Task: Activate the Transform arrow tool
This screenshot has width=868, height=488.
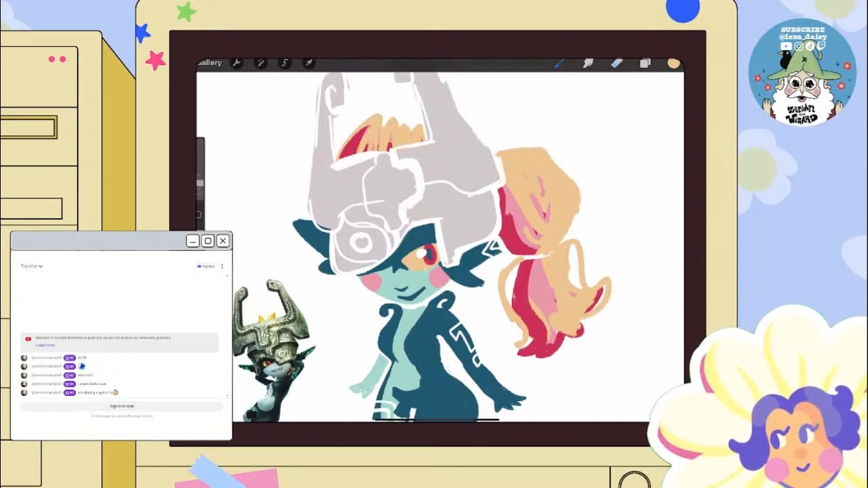Action: (x=309, y=62)
